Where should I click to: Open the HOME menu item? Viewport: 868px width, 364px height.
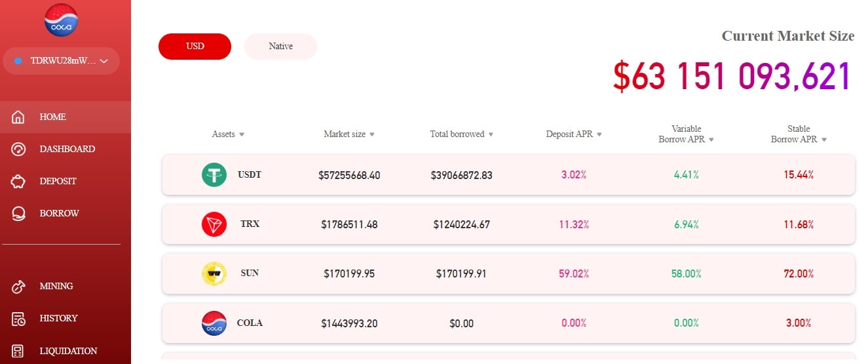pos(66,117)
